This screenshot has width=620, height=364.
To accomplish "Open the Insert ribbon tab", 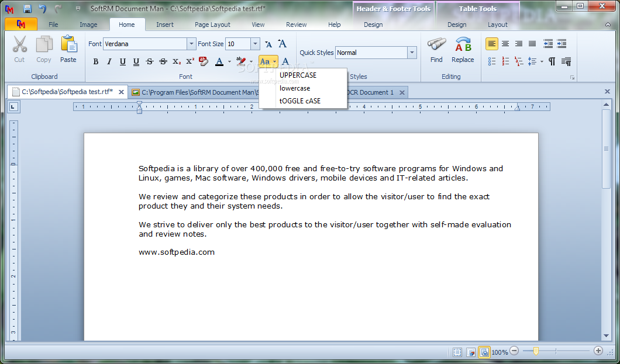I will (165, 25).
